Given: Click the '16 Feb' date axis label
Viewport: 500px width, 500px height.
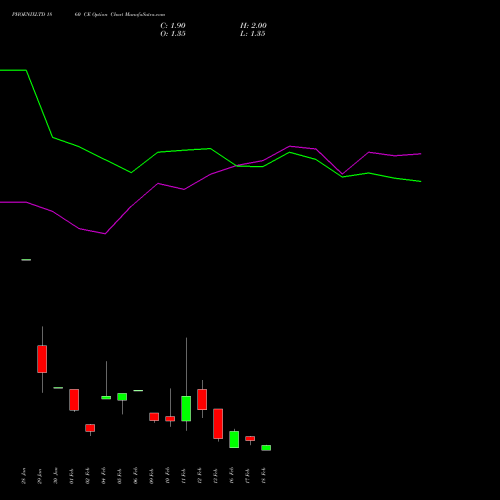Looking at the screenshot, I should click(x=232, y=476).
